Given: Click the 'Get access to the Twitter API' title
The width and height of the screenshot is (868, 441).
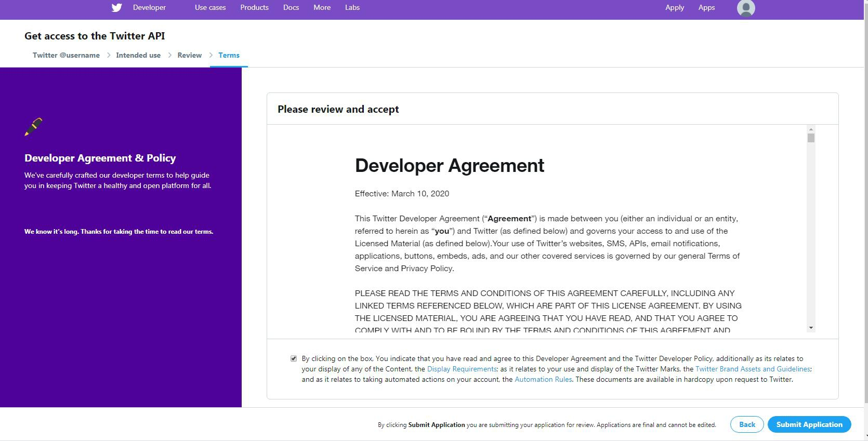Looking at the screenshot, I should [95, 36].
